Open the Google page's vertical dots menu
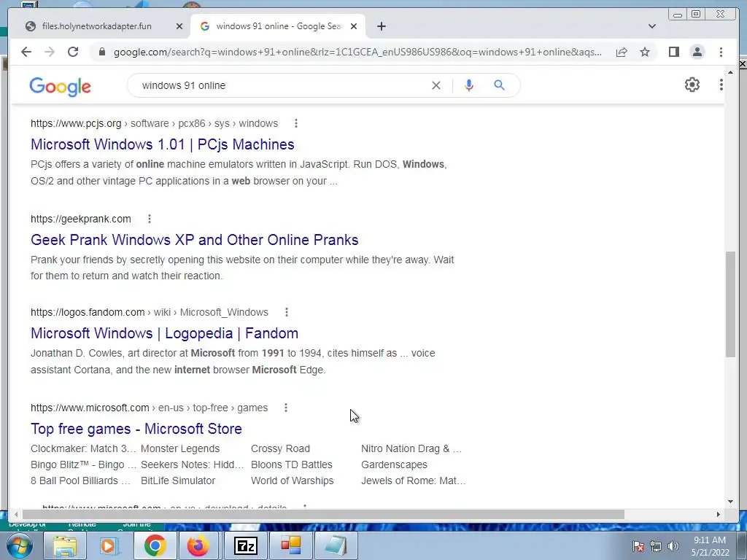This screenshot has height=560, width=747. [x=721, y=85]
